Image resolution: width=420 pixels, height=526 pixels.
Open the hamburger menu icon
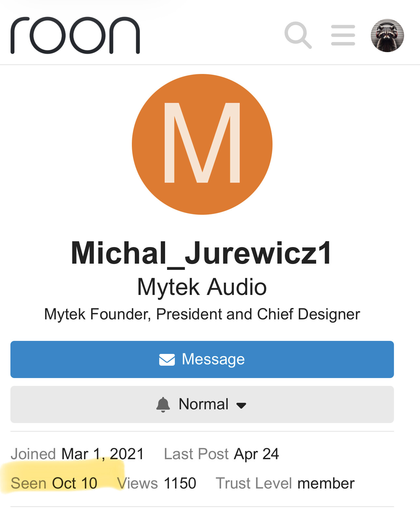point(343,35)
